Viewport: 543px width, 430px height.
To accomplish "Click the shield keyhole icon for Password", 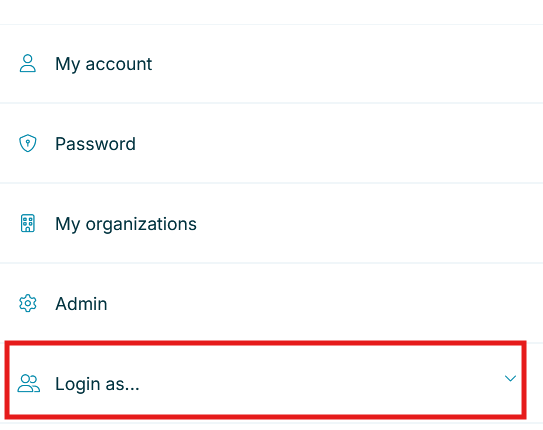I will pyautogui.click(x=28, y=143).
